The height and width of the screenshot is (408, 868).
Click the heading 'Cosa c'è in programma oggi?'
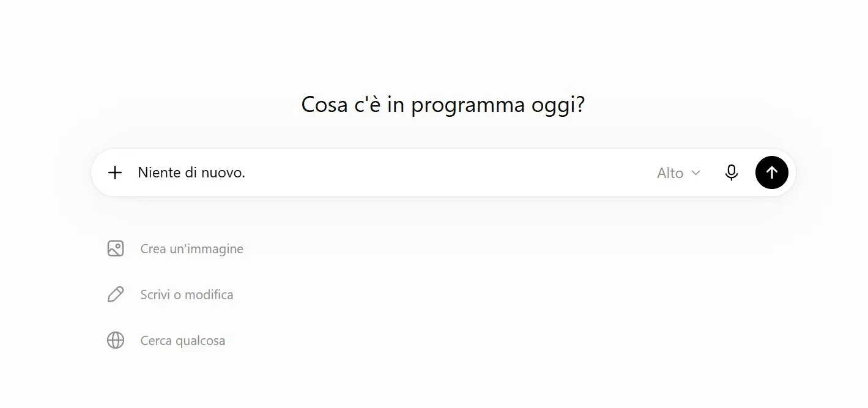pyautogui.click(x=443, y=105)
